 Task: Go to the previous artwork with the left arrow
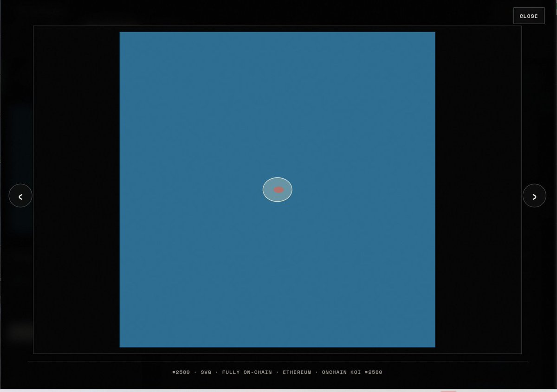pyautogui.click(x=20, y=196)
